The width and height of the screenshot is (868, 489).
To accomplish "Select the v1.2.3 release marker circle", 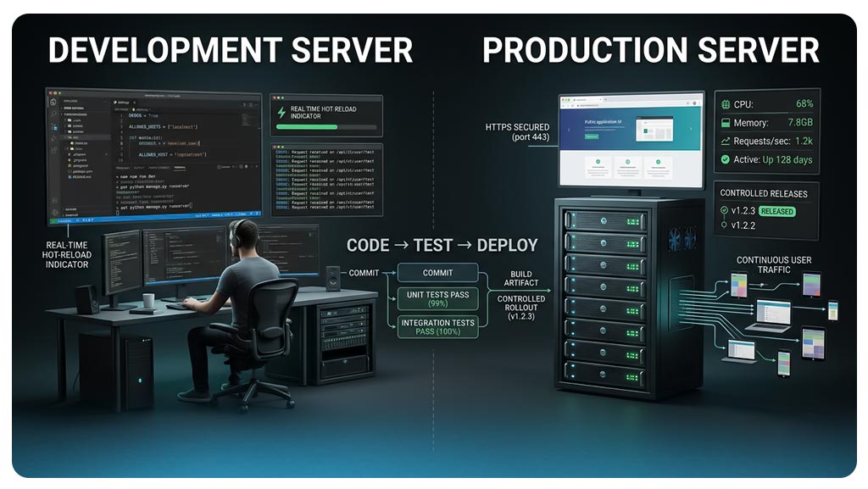I will point(724,211).
